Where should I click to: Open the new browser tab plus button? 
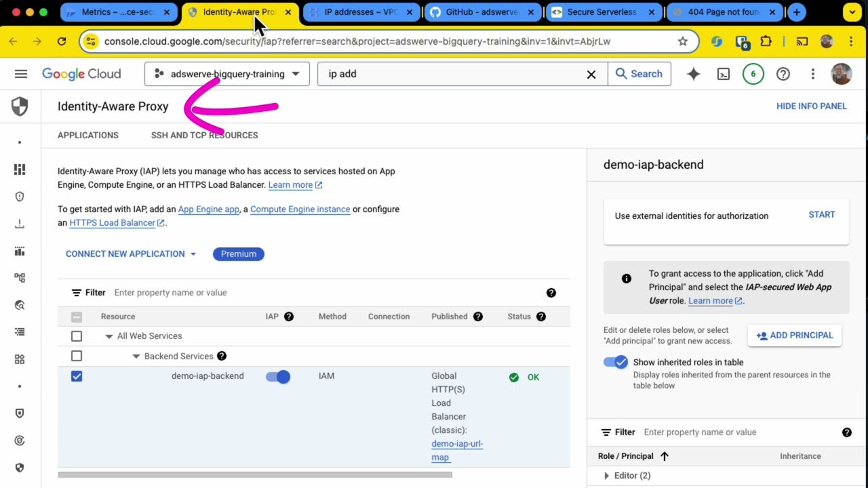[797, 12]
